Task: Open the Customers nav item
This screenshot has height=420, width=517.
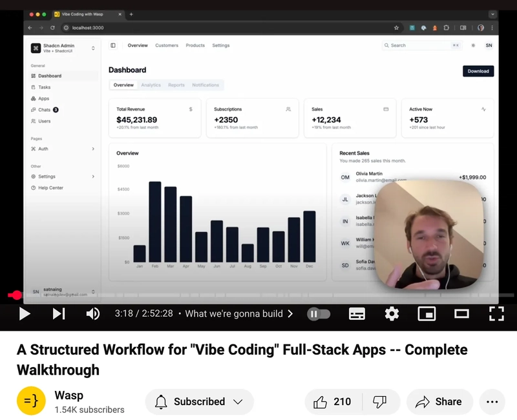Action: (x=167, y=45)
